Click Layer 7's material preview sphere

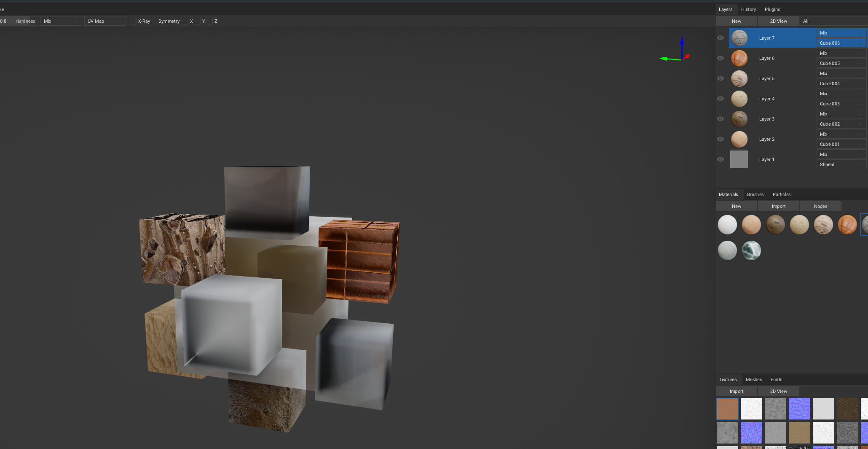(739, 38)
